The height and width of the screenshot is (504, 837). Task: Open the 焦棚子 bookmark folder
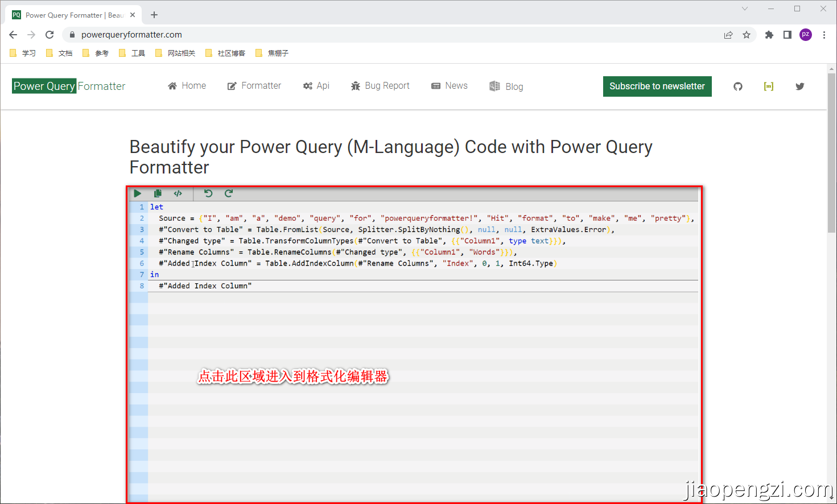click(272, 53)
